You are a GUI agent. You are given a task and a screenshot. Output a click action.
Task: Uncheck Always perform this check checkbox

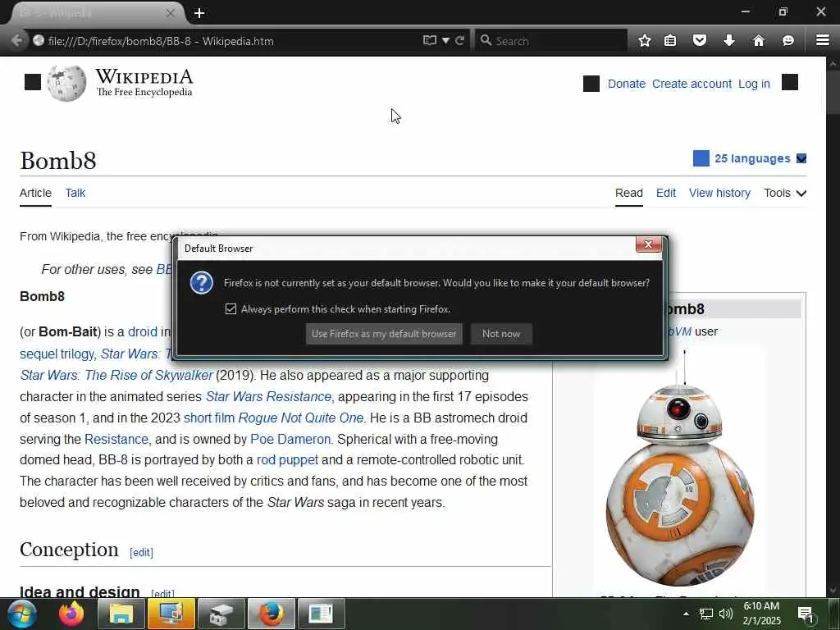point(231,309)
